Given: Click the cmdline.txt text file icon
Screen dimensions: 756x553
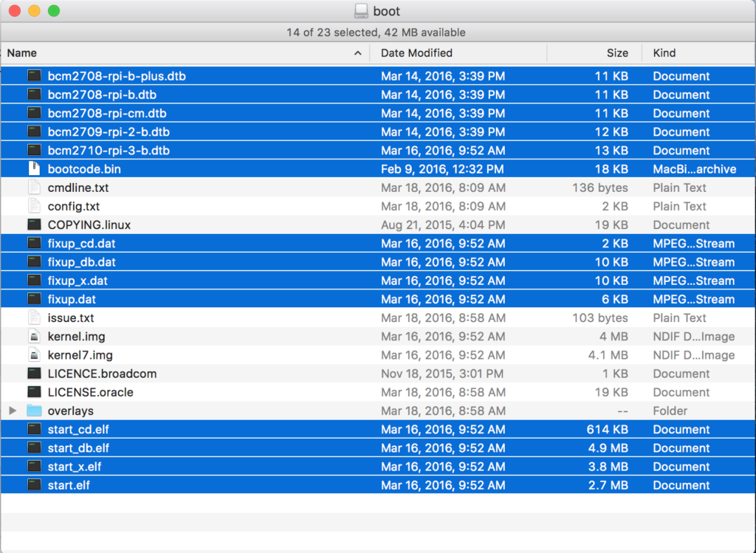Looking at the screenshot, I should click(34, 188).
